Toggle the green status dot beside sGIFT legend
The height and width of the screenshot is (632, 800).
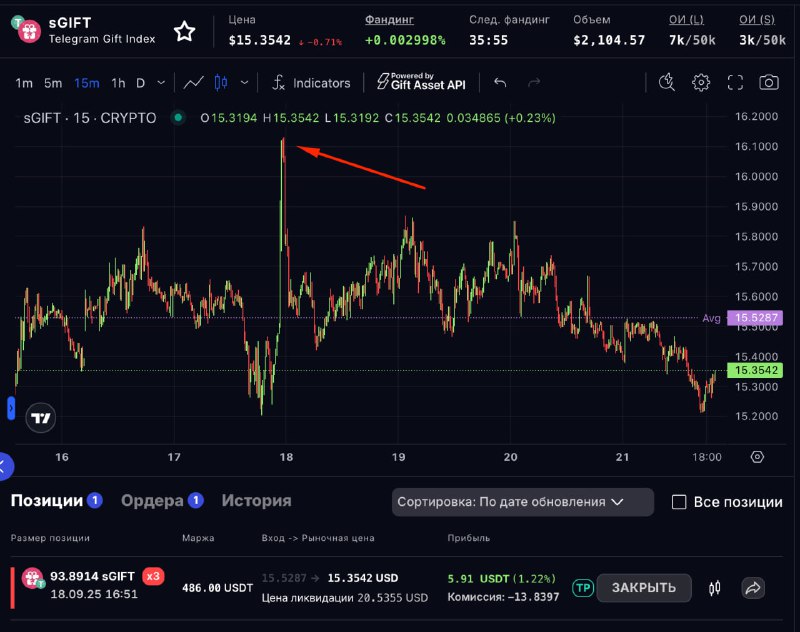(x=178, y=118)
